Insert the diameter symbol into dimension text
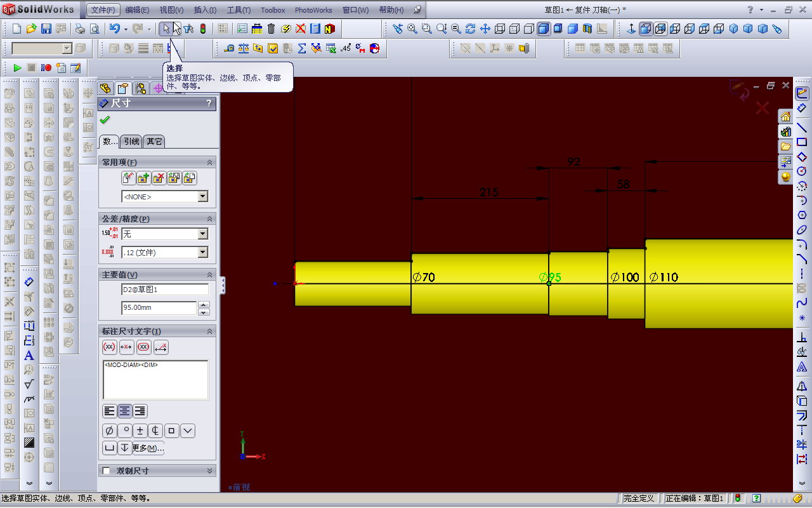Image resolution: width=812 pixels, height=508 pixels. (109, 431)
